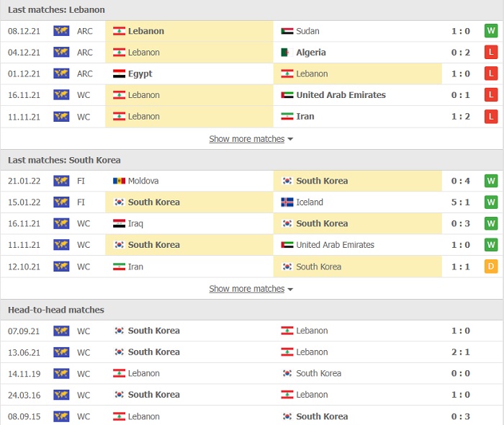Viewport: 504px width, 425px height.
Task: Click the Algeria flag icon
Action: pos(287,53)
